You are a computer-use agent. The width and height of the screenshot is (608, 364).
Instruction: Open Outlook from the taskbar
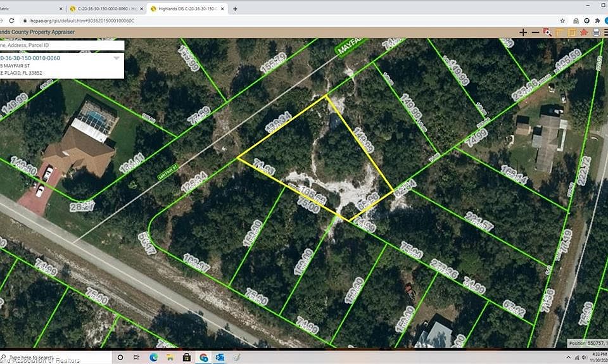[220, 357]
